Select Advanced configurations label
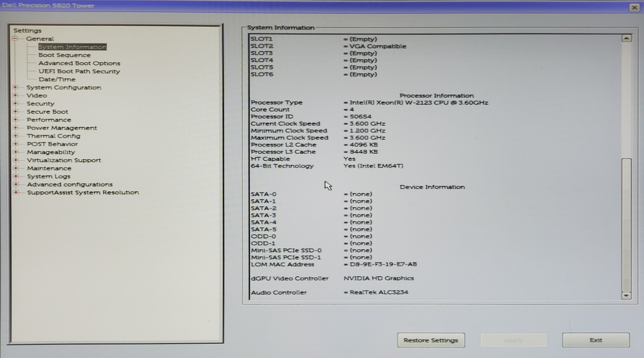644x358 pixels. click(x=70, y=185)
